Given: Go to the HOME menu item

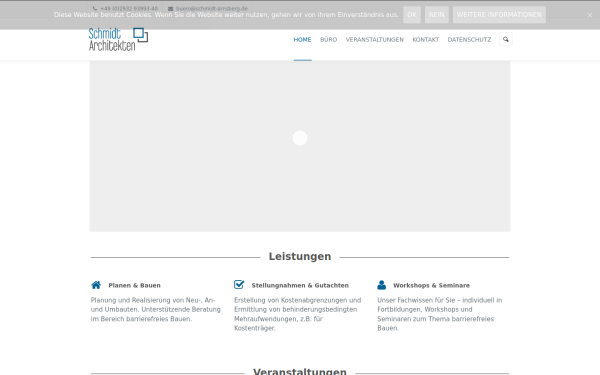Looking at the screenshot, I should pyautogui.click(x=302, y=39).
